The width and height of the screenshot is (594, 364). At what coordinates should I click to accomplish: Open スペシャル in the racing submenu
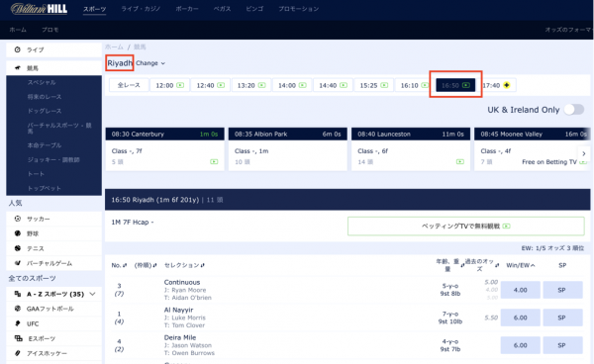click(42, 82)
